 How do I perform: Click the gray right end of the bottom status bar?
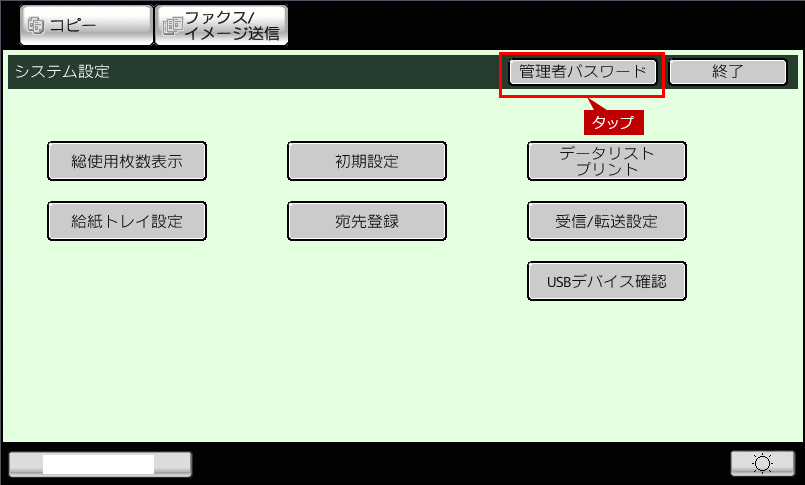click(172, 463)
